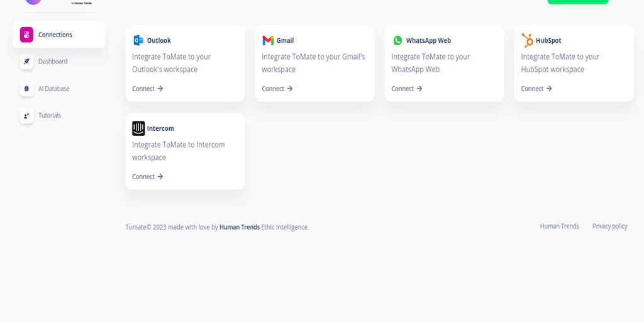Screen dimensions: 644x322
Task: Open the Dashboard menu item
Action: click(x=53, y=62)
